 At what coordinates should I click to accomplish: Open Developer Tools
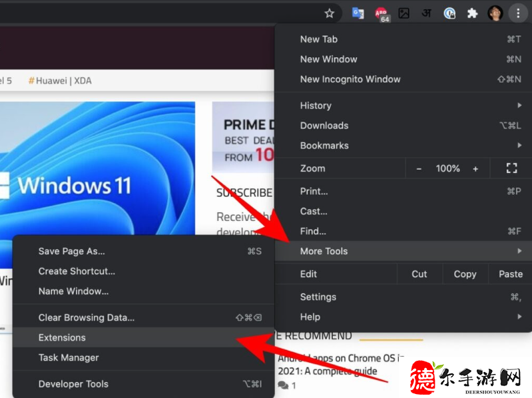144,384
